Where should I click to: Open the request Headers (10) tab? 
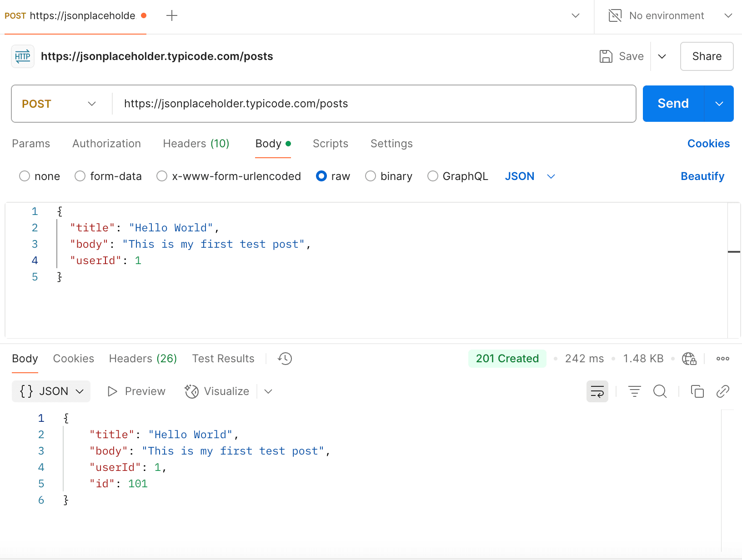196,144
